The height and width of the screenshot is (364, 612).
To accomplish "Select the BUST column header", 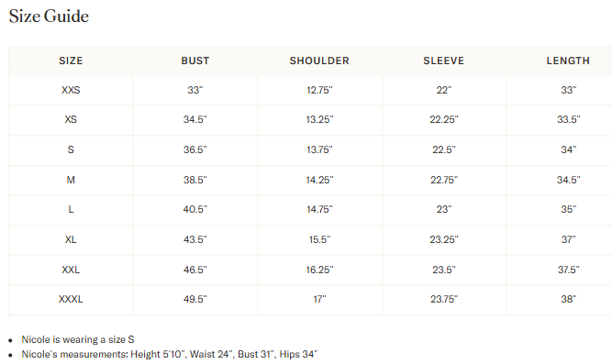I will coord(195,61).
